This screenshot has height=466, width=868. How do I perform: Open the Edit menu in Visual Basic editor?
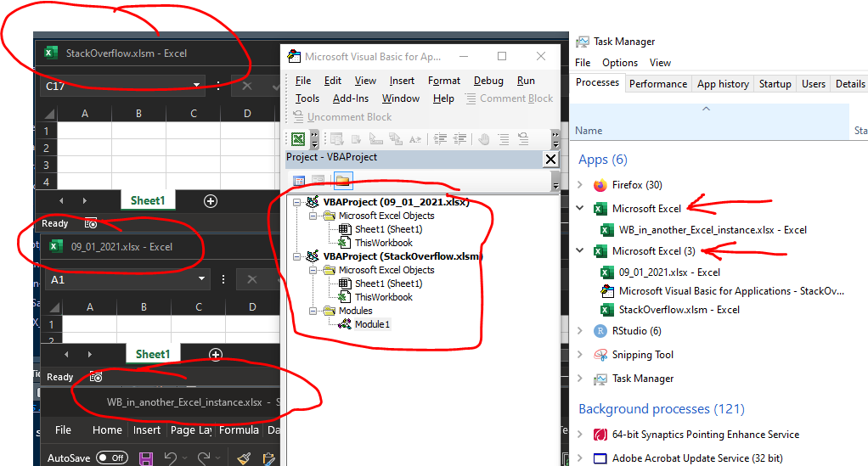(x=333, y=81)
